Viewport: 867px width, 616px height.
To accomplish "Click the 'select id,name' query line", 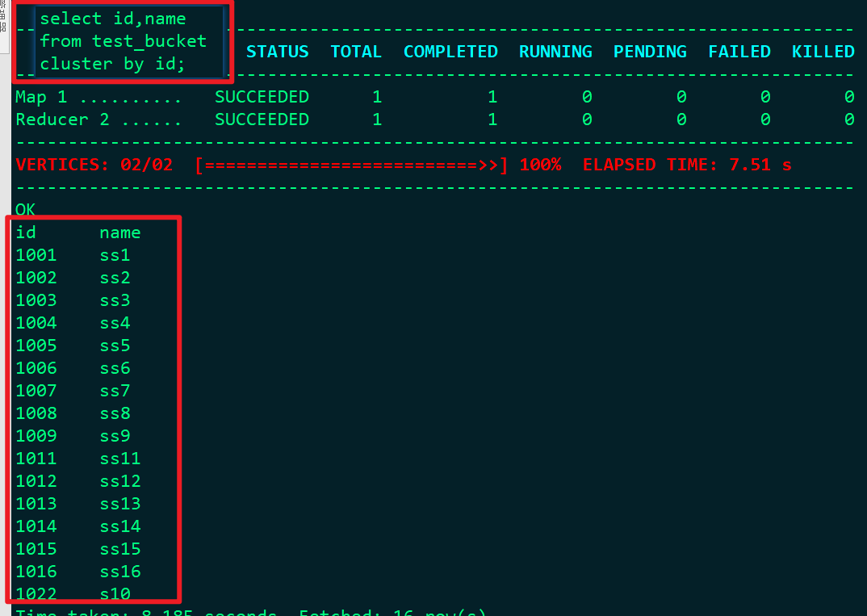I will [113, 19].
